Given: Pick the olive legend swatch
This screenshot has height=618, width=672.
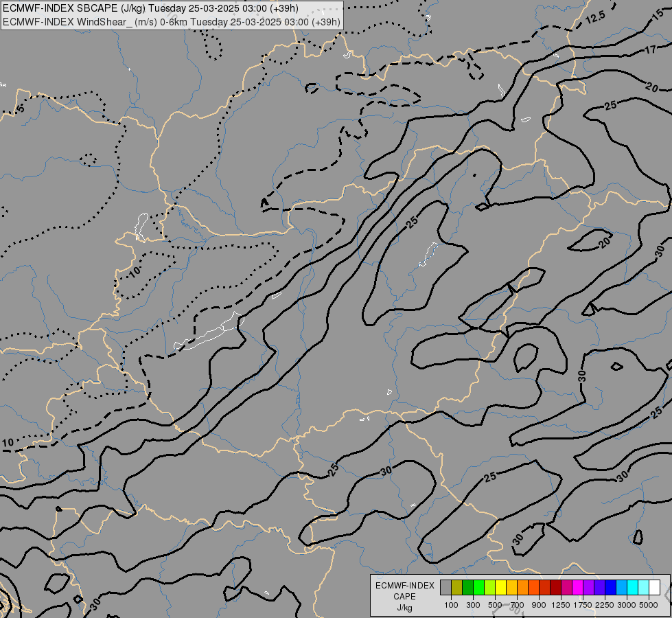Looking at the screenshot, I should [457, 587].
